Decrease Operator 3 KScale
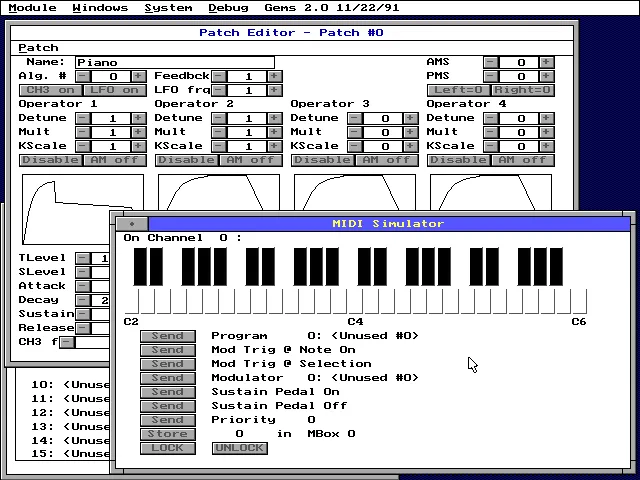Image resolution: width=640 pixels, height=480 pixels. [355, 146]
